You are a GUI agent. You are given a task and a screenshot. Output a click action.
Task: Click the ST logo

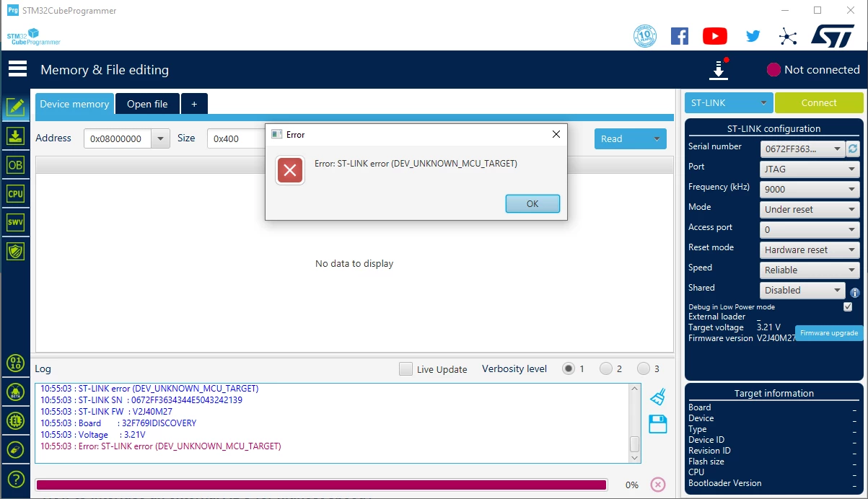833,36
